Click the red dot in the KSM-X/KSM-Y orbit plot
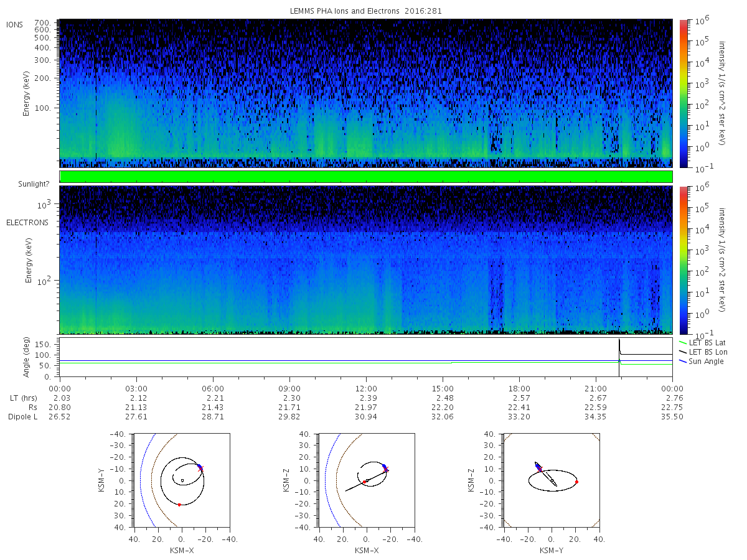 (x=179, y=505)
